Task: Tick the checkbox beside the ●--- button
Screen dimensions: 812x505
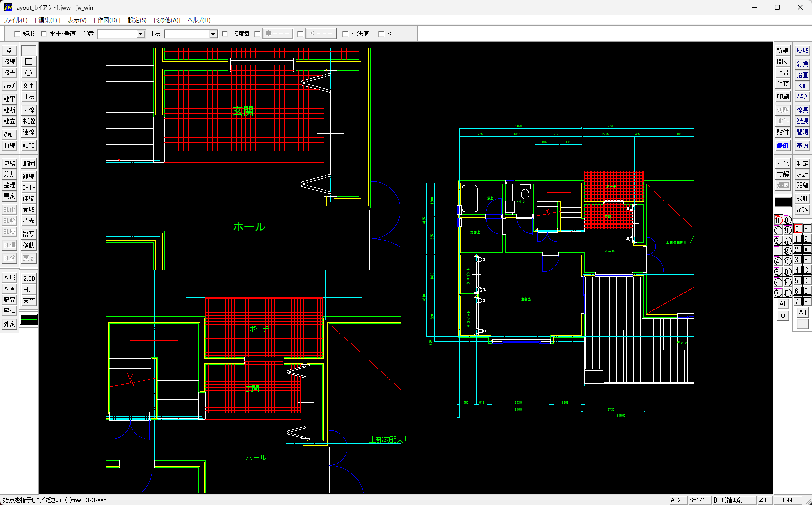Action: [x=257, y=34]
